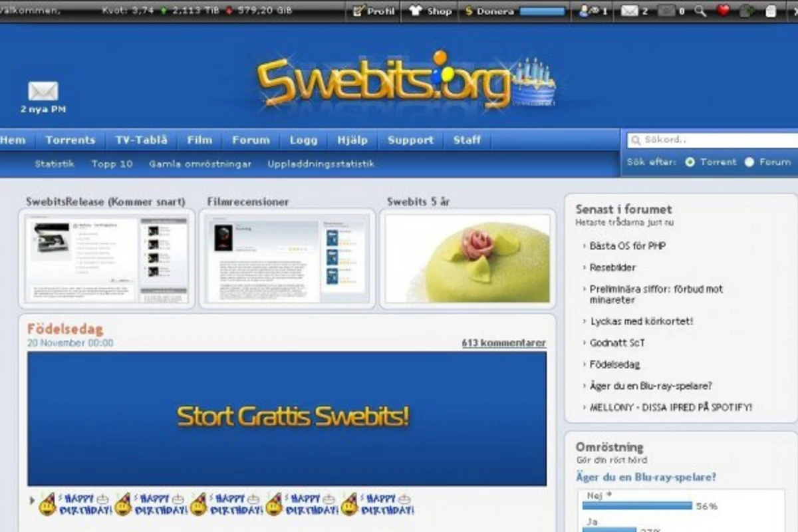Open the SwebitsRelease preview thumbnail
This screenshot has width=798, height=532.
(106, 258)
